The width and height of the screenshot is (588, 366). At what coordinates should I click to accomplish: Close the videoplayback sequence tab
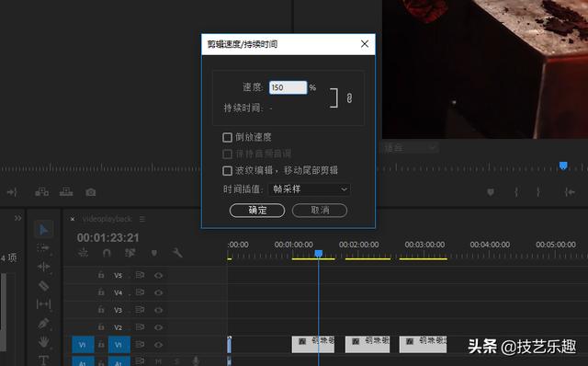[73, 219]
